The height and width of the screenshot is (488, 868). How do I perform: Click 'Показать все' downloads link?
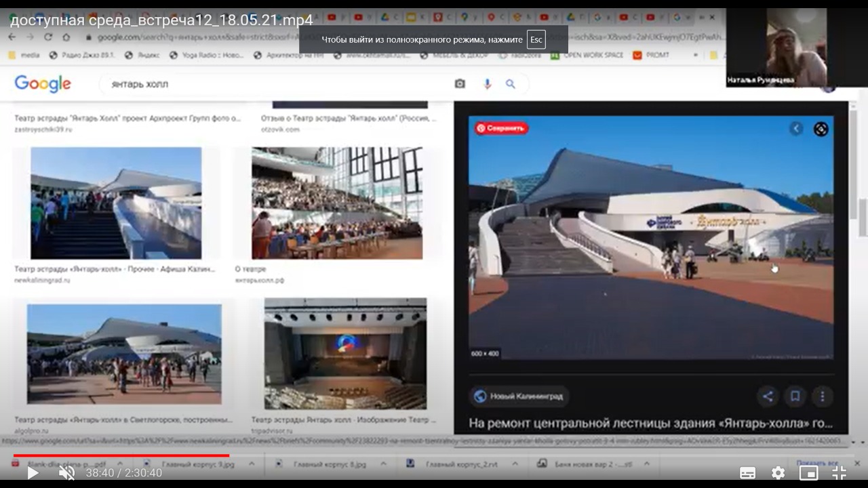[816, 462]
